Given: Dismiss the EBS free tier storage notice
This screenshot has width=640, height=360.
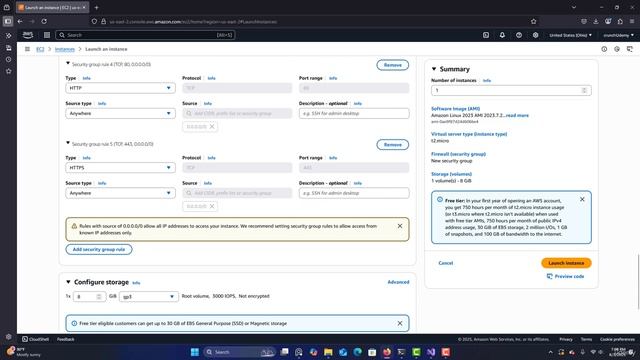Looking at the screenshot, I should click(400, 323).
